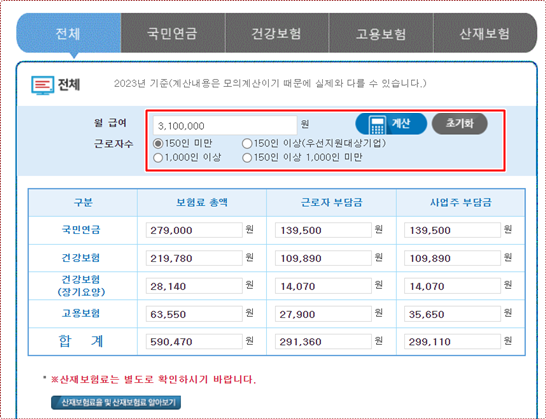This screenshot has height=419, width=546.
Task: Select the 1,000인 이상 radio button
Action: coord(158,158)
